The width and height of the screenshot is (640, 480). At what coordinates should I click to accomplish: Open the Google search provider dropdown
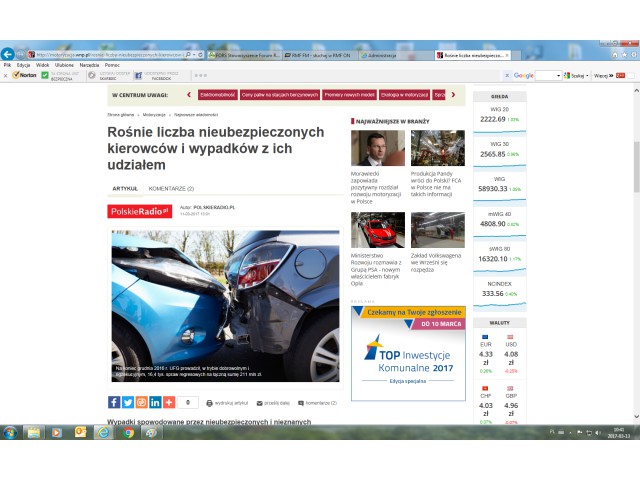(x=557, y=75)
